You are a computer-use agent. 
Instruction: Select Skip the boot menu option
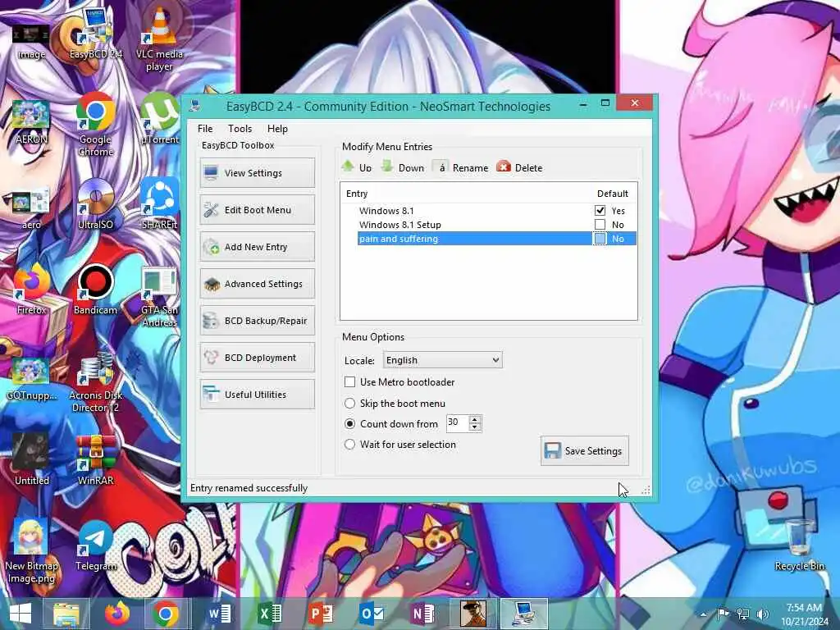pyautogui.click(x=349, y=403)
